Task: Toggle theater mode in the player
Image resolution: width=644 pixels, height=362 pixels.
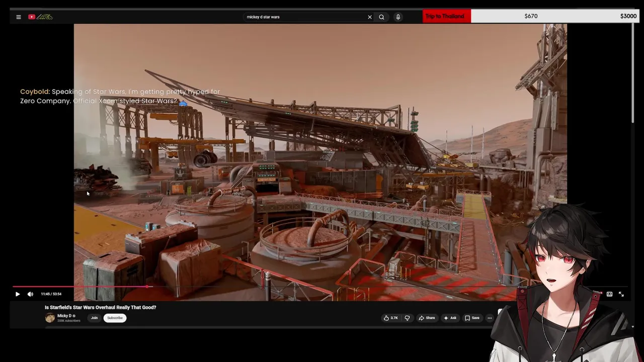Action: coord(609,294)
